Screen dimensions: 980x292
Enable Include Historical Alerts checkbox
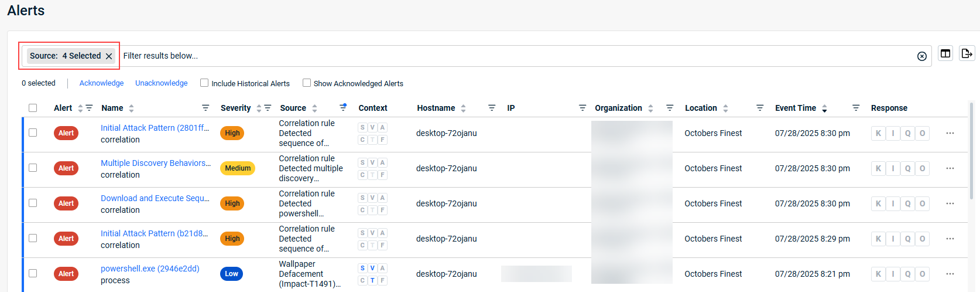[x=204, y=83]
